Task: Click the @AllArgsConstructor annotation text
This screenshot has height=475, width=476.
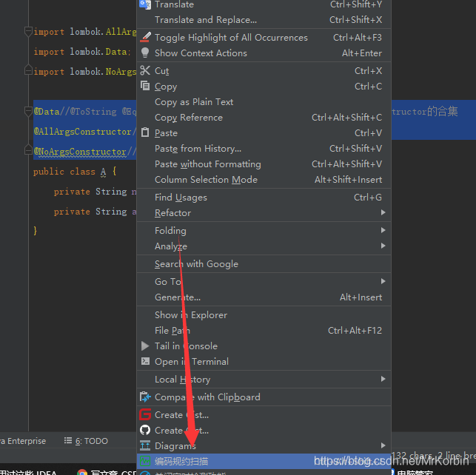Action: coord(82,132)
